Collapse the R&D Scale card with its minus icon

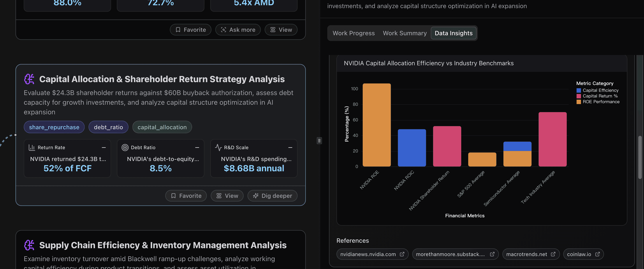pos(290,147)
